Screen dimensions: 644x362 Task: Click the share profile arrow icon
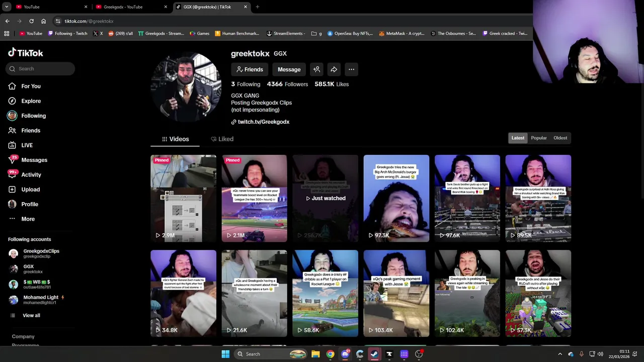(334, 69)
